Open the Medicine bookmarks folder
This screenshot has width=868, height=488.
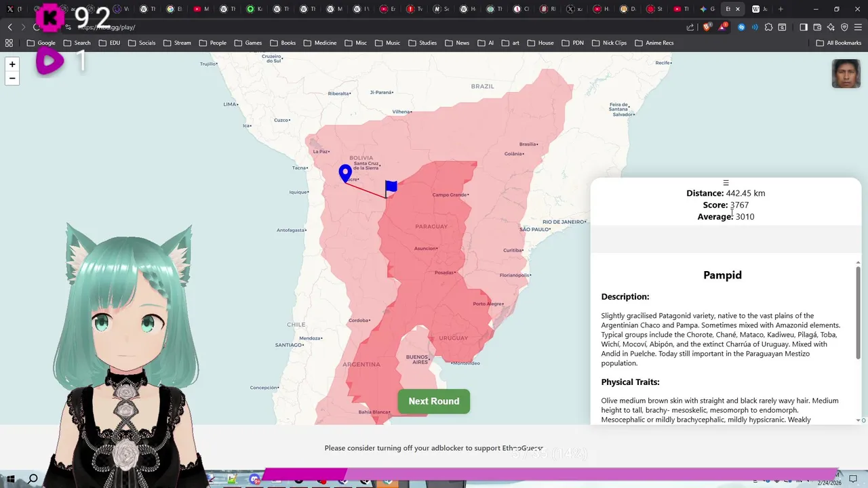coord(319,43)
